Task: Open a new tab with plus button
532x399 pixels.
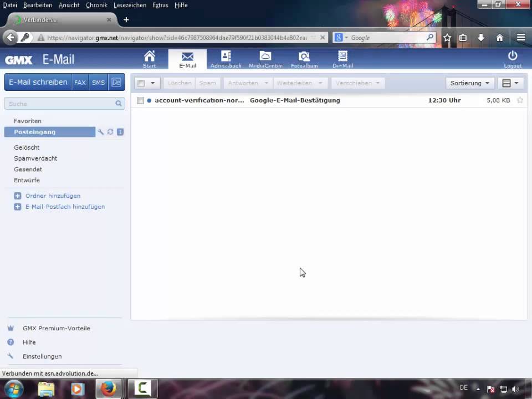Action: [x=126, y=20]
